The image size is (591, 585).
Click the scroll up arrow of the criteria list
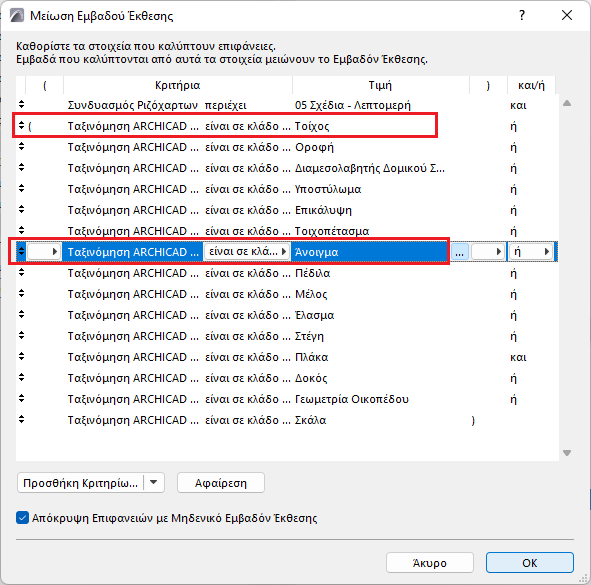[567, 103]
